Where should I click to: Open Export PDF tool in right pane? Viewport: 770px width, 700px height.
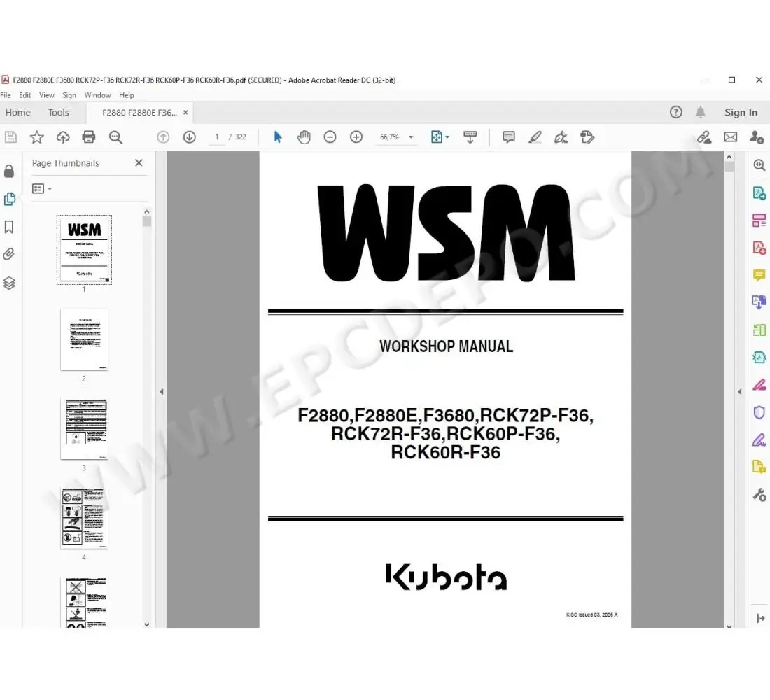(759, 193)
